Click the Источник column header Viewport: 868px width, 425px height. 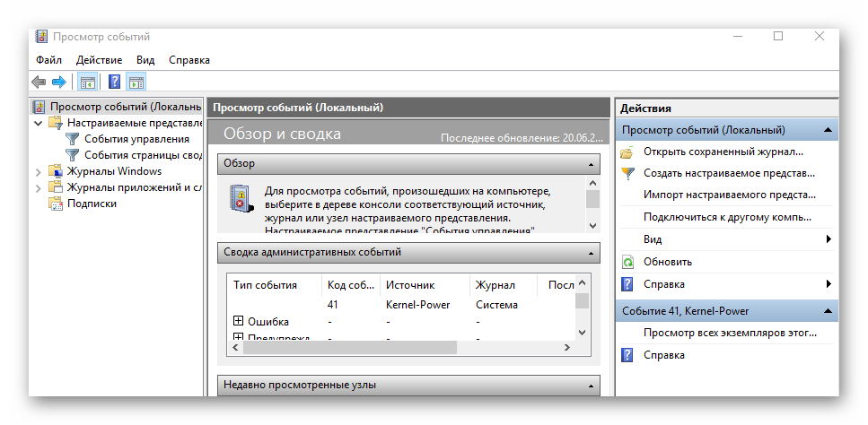410,285
